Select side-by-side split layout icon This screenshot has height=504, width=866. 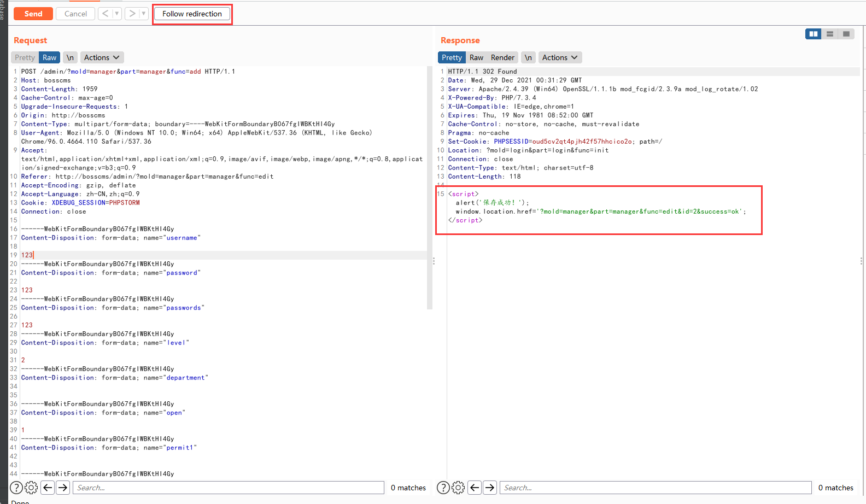(814, 34)
